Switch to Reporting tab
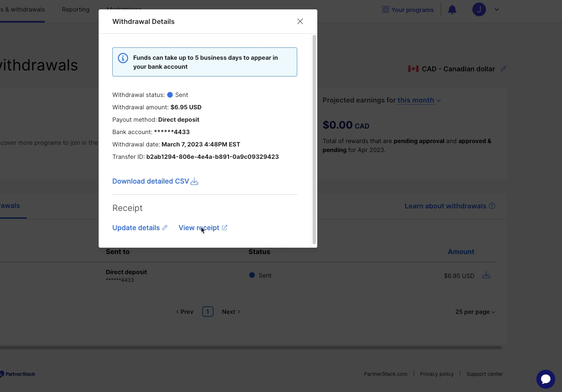The image size is (562, 392). click(76, 9)
